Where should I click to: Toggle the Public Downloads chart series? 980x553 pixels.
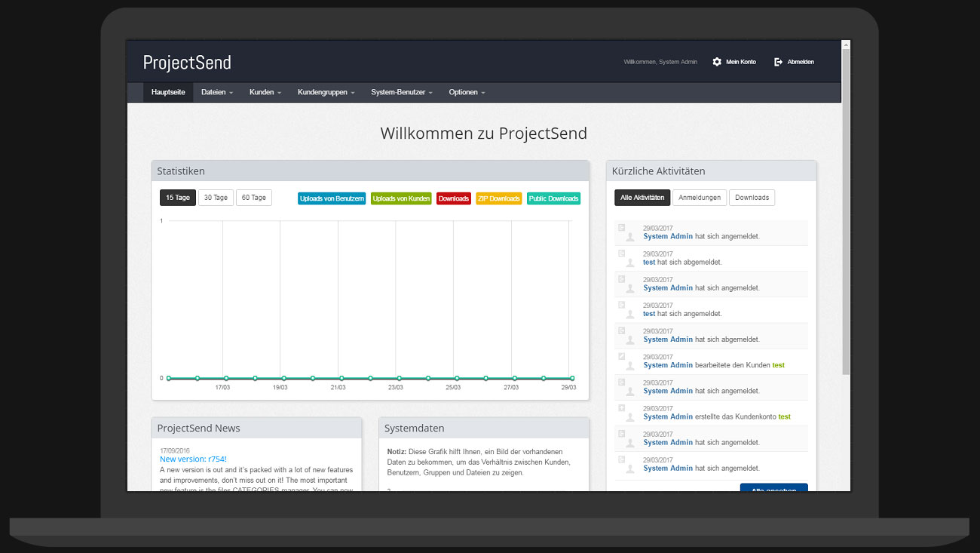554,198
